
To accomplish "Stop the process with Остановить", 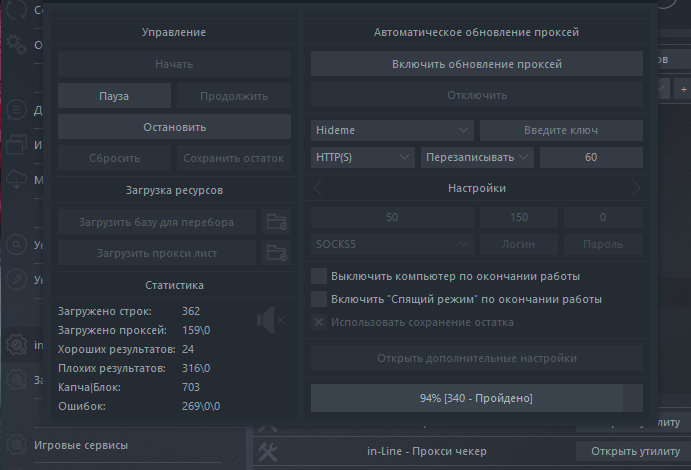I will click(x=174, y=127).
